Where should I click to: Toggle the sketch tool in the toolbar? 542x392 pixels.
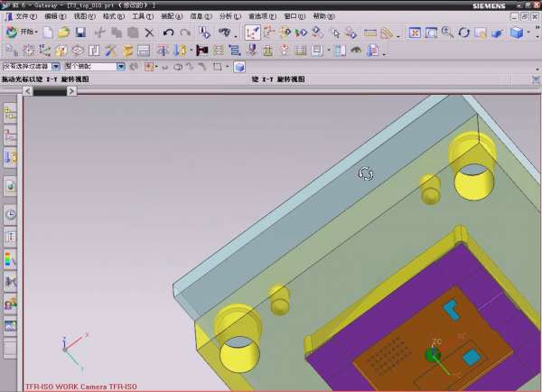click(253, 33)
